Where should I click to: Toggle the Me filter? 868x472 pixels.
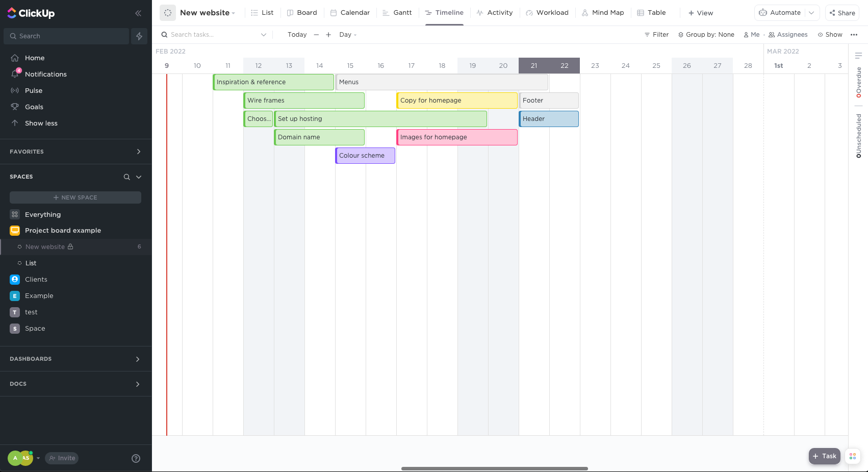(751, 35)
